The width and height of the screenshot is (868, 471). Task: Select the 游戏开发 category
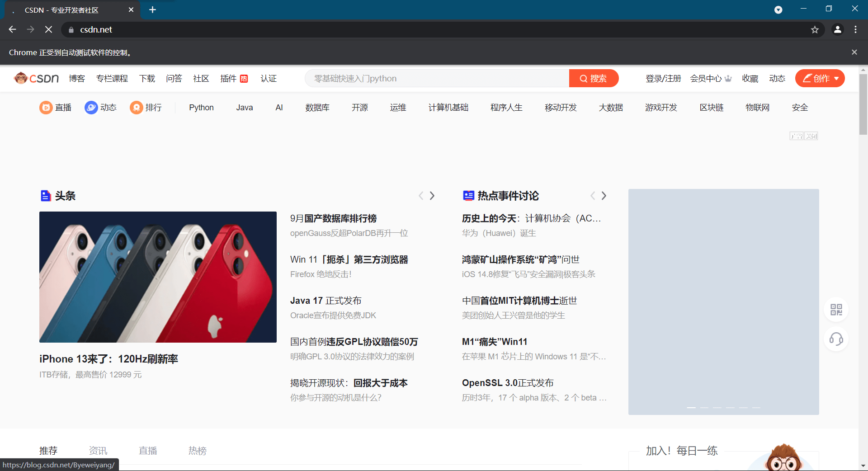(x=661, y=108)
